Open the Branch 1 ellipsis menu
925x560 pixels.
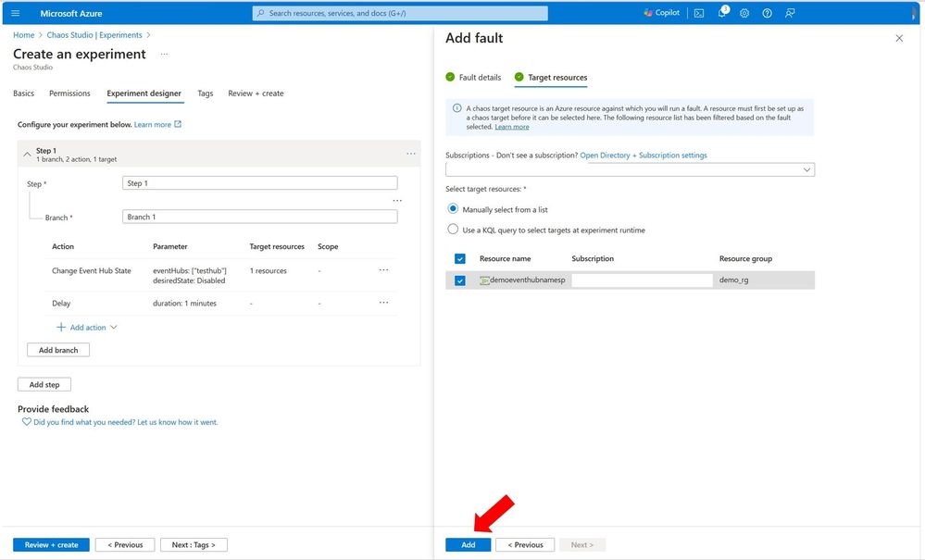(x=397, y=201)
